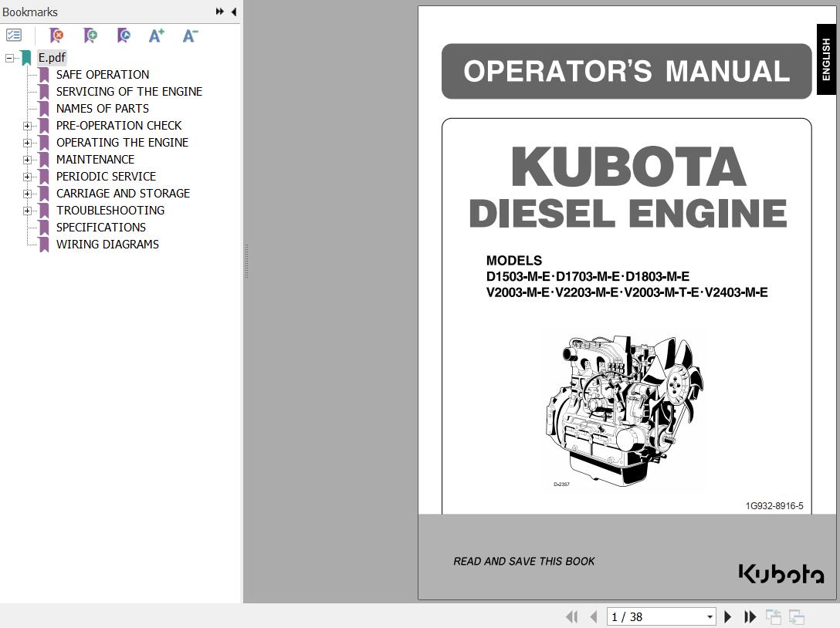Select the E.pdf root bookmark
840x628 pixels.
(x=52, y=57)
